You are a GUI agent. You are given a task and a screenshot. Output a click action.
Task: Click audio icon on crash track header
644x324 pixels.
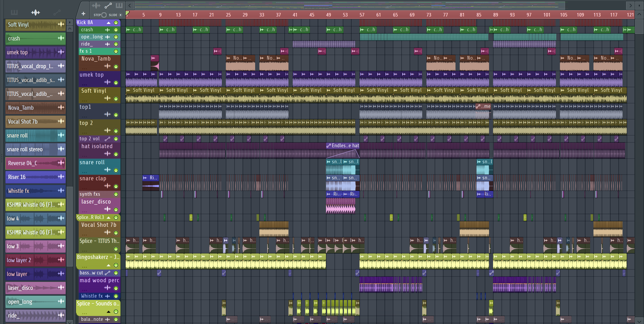108,30
